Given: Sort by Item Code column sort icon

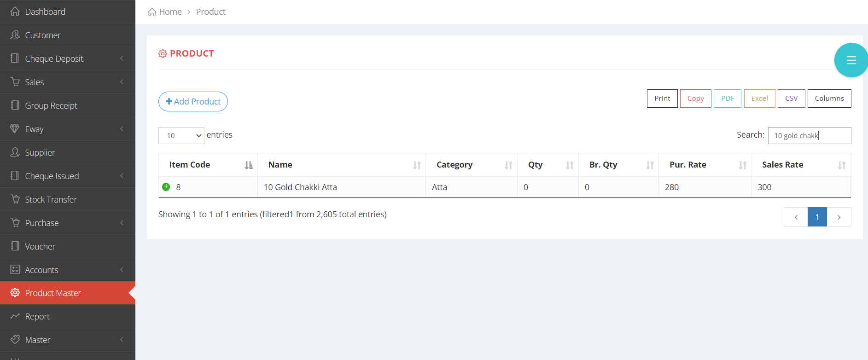Looking at the screenshot, I should tap(249, 165).
